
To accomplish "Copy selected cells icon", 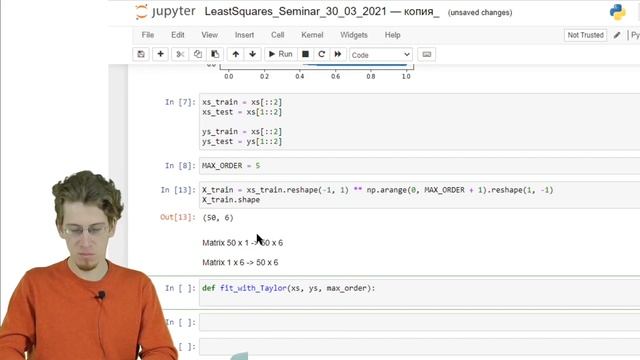I will point(198,54).
